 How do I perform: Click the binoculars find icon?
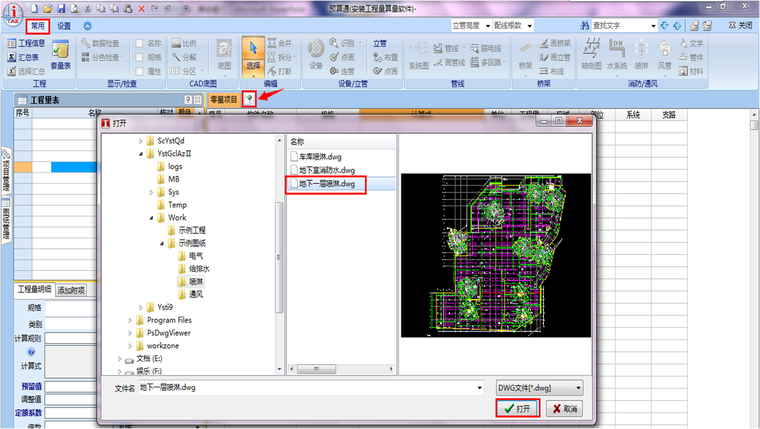[585, 26]
